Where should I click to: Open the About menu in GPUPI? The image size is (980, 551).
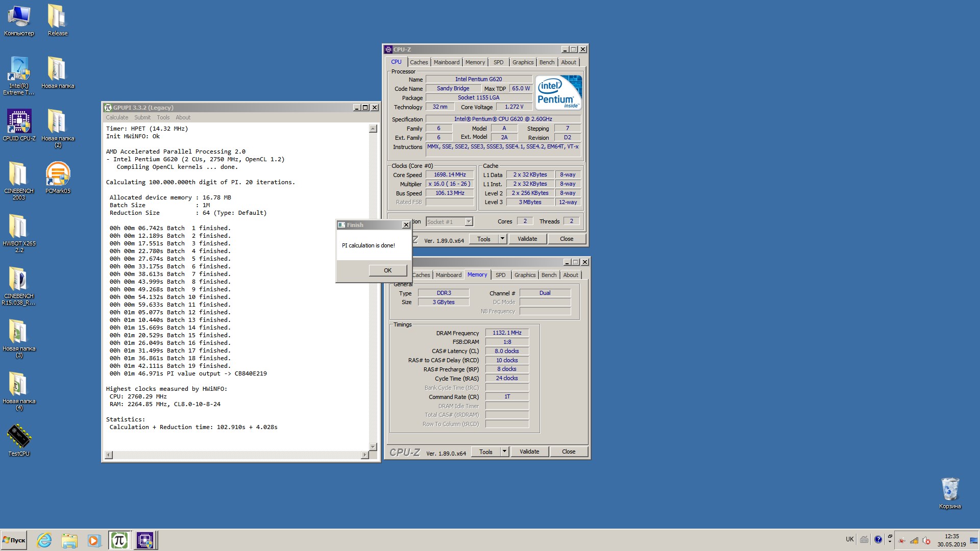click(x=183, y=117)
